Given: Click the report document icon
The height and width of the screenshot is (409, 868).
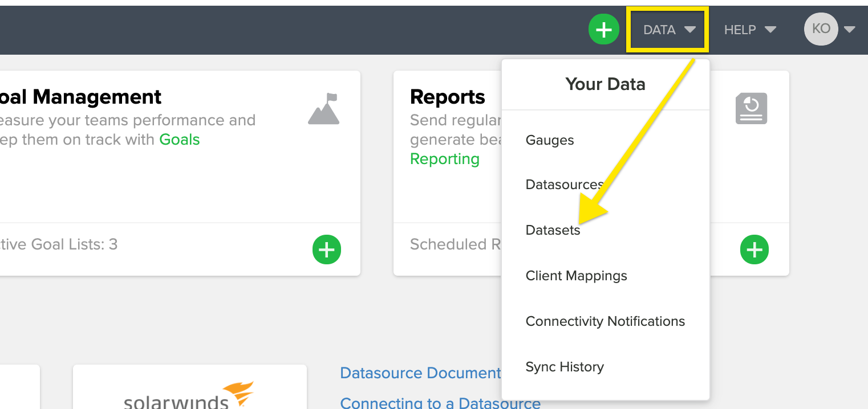Looking at the screenshot, I should [x=751, y=109].
